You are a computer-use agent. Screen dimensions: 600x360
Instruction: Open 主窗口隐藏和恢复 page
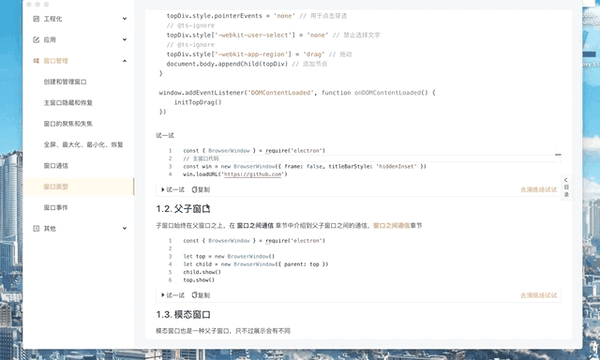pos(68,103)
